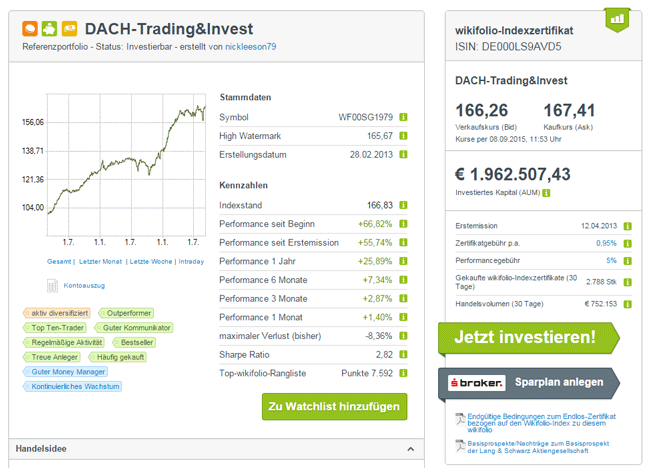Open nickleeson79 profile link
Viewport: 650px width, 468px height.
point(250,47)
